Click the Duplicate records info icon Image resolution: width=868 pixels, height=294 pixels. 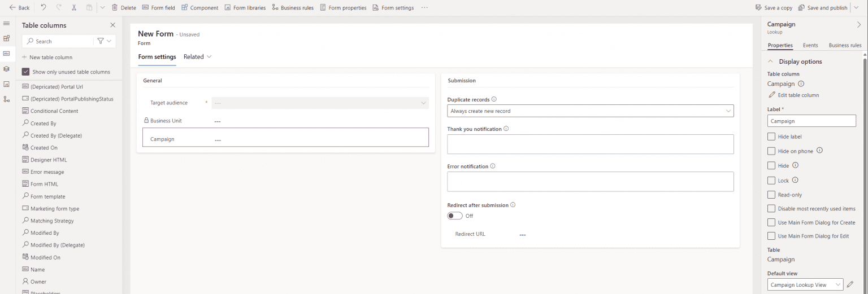(x=494, y=99)
